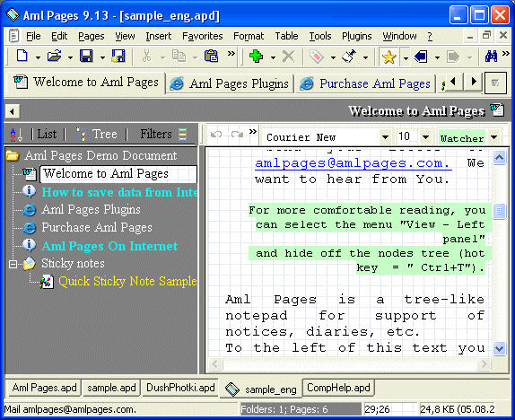Open a document with the folder icon

pyautogui.click(x=54, y=57)
